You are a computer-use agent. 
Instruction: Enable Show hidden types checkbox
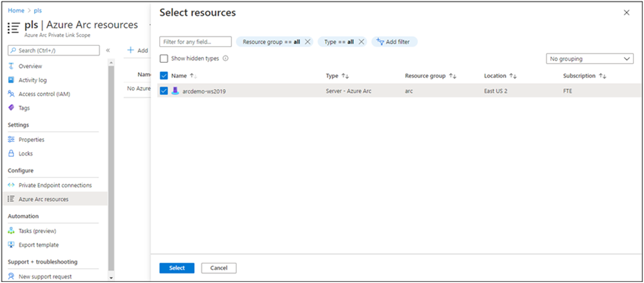coord(164,59)
